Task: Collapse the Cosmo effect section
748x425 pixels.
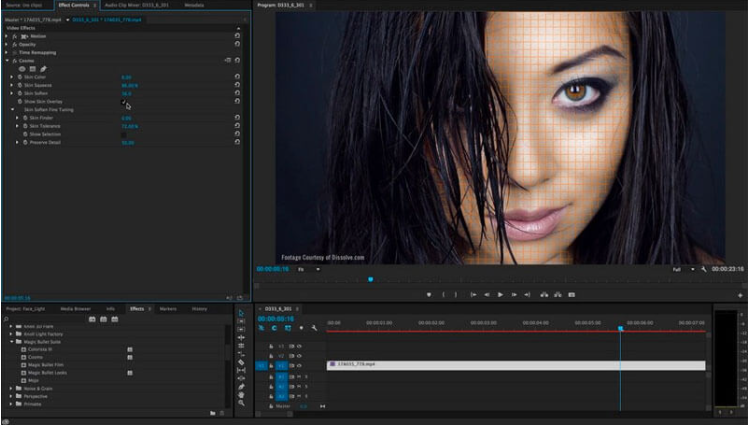Action: tap(7, 61)
